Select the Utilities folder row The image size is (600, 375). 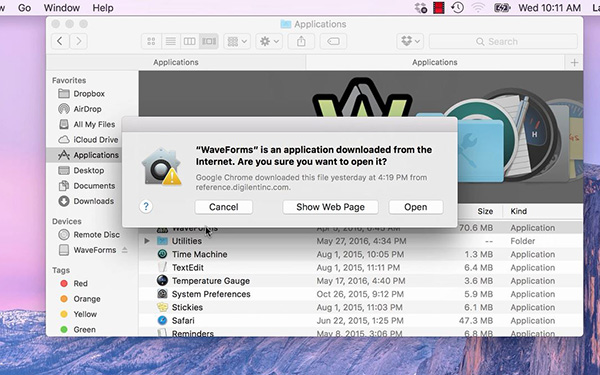(361, 241)
